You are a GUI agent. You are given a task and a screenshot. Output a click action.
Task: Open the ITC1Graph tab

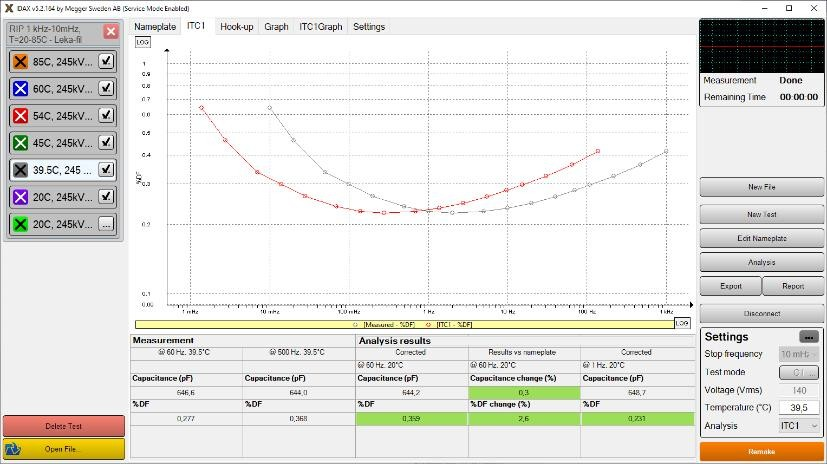pos(319,27)
